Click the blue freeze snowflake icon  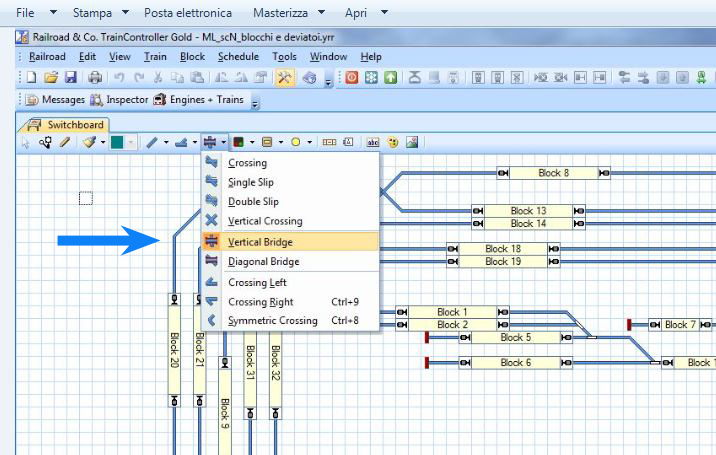371,78
